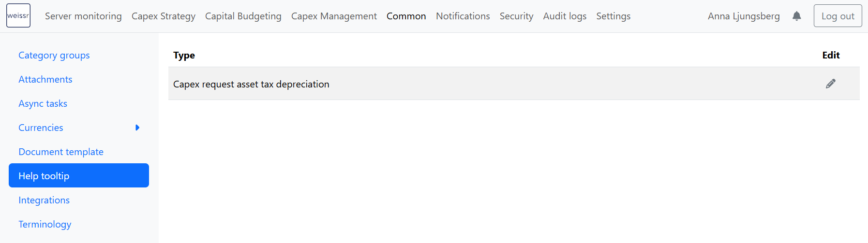Expand the Currencies submenu arrow
868x243 pixels.
coord(137,128)
